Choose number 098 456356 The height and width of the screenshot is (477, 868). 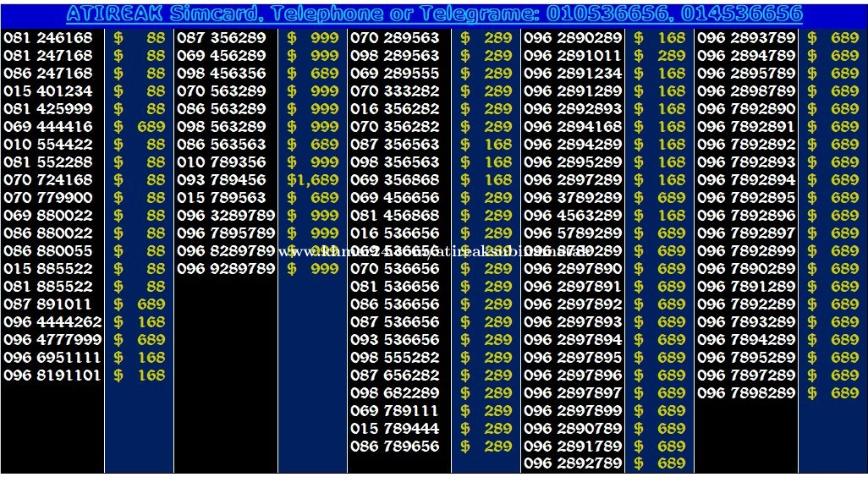pyautogui.click(x=222, y=74)
